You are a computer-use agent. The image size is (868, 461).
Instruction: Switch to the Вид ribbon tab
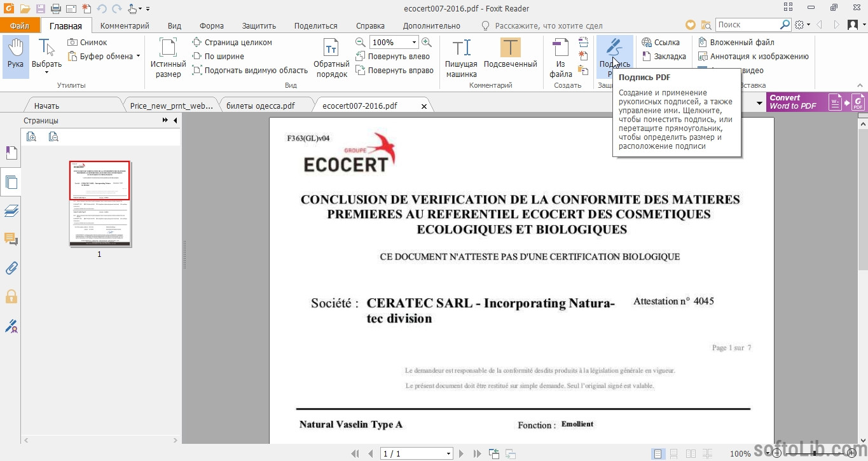point(174,25)
